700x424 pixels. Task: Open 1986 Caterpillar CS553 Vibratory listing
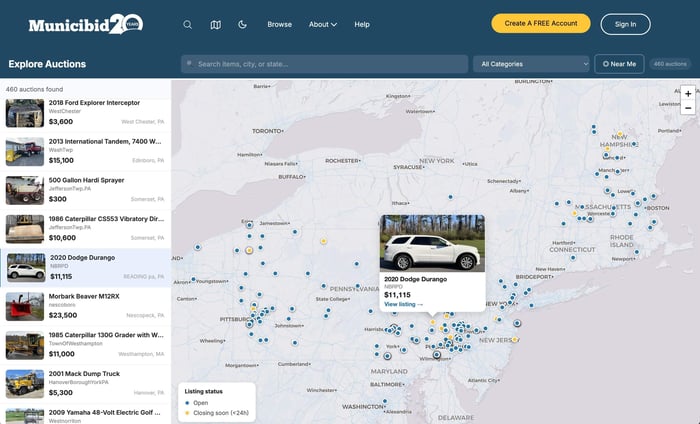[85, 229]
